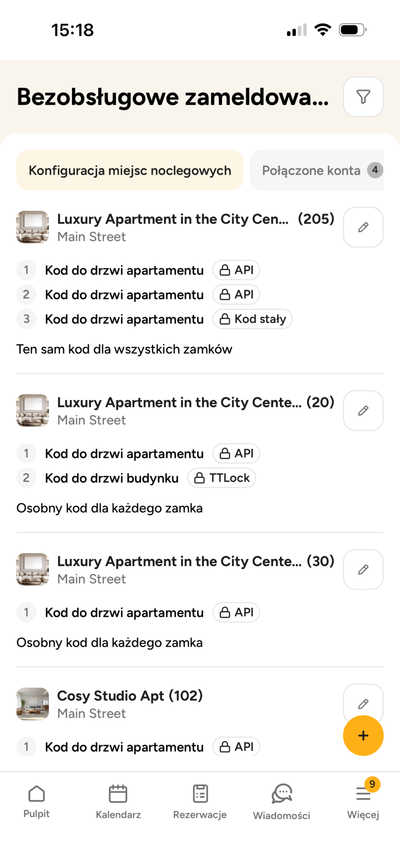Open Więcej menu with 9 badge
This screenshot has height=868, width=400.
363,800
